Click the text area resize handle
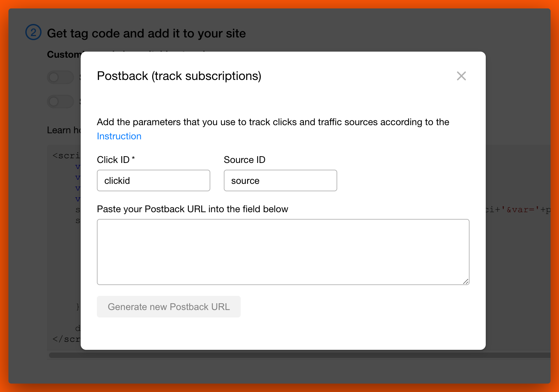The width and height of the screenshot is (559, 392). click(466, 282)
